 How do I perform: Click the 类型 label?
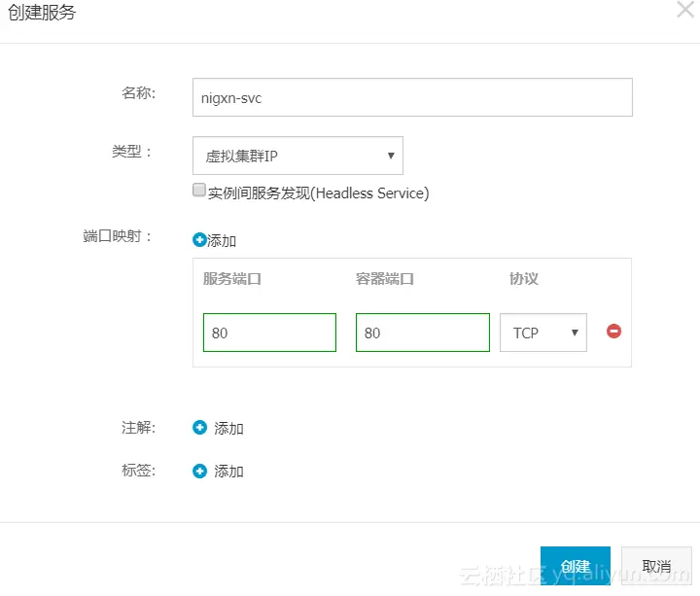[131, 152]
